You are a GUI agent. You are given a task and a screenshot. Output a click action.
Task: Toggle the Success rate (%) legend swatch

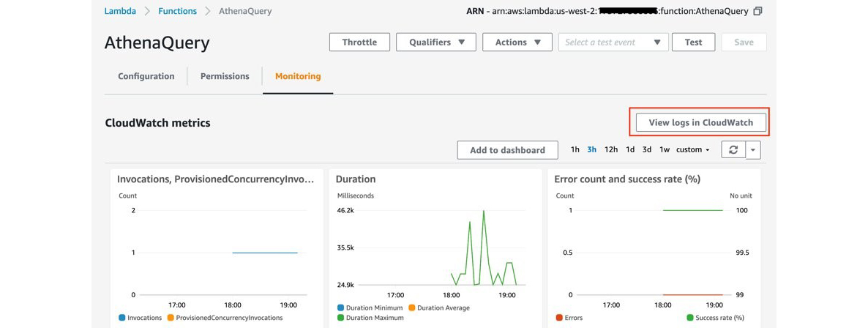[x=689, y=318]
